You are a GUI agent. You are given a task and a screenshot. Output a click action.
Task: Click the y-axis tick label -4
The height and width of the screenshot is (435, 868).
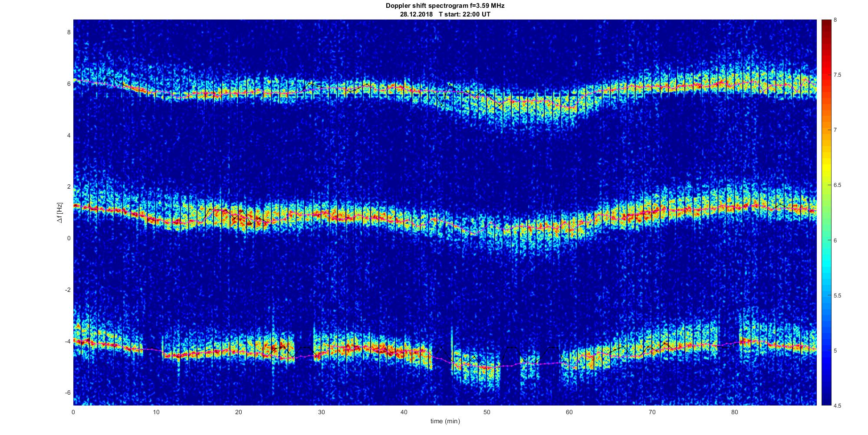coord(68,341)
